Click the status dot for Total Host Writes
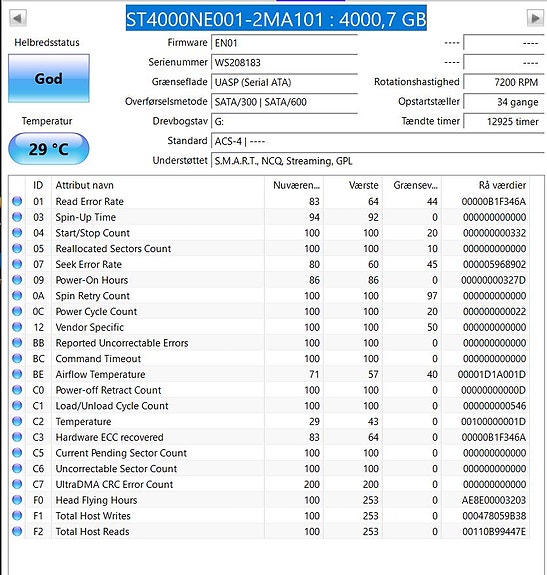This screenshot has height=575, width=547. point(17,516)
